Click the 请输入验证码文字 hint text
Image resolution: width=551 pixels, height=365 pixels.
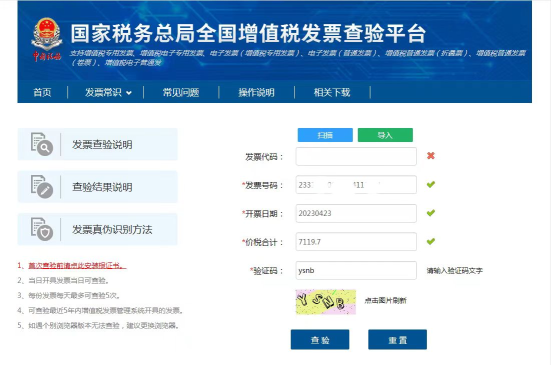455,271
